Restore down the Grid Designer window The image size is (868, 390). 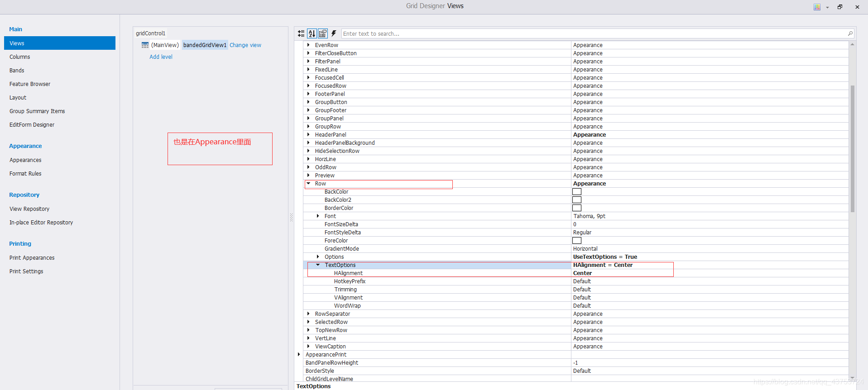[840, 7]
